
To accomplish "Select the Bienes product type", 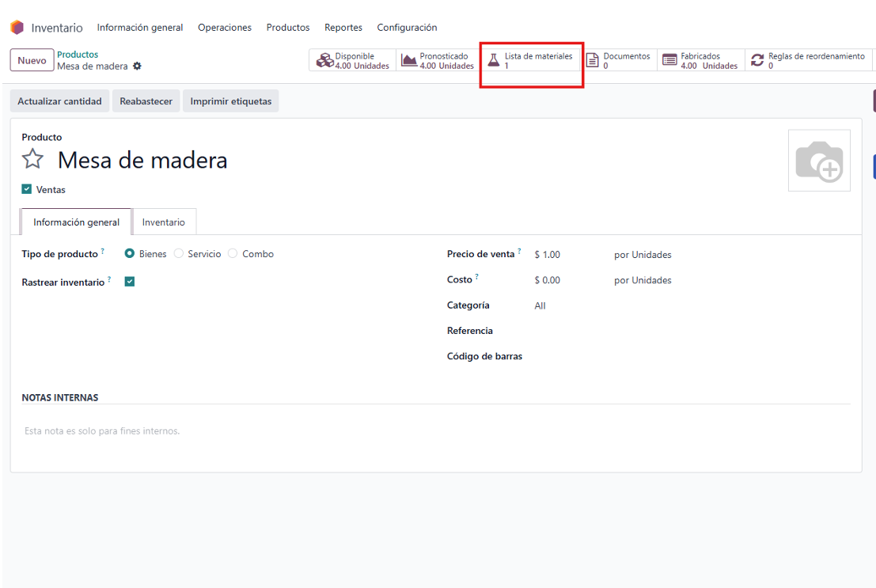I will tap(130, 254).
